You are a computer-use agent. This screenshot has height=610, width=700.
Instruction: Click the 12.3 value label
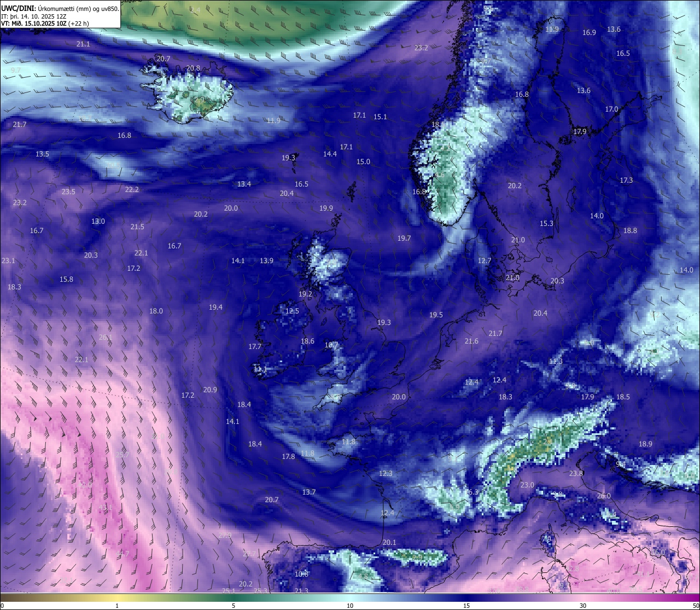[x=386, y=474]
